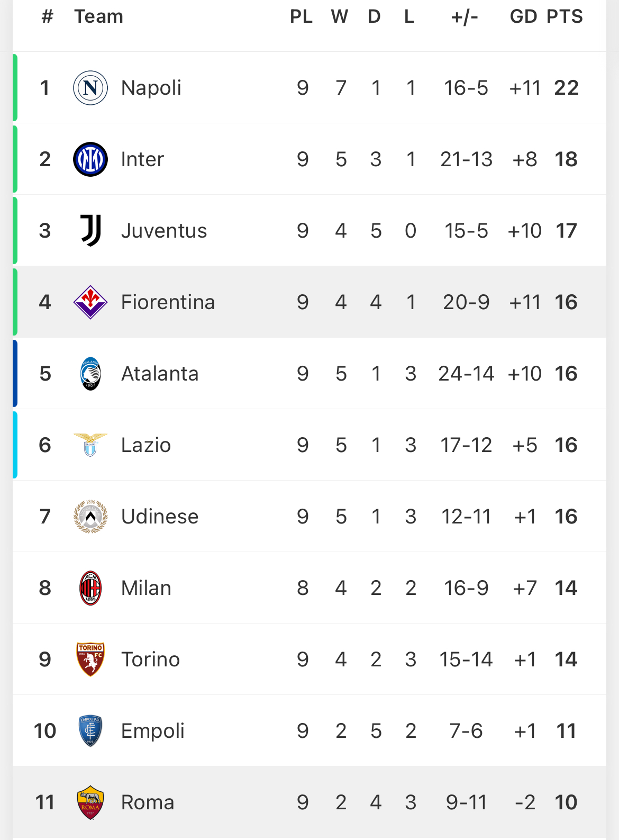Image resolution: width=619 pixels, height=840 pixels.
Task: Tap Inter's 21-13 goals record
Action: (x=466, y=159)
